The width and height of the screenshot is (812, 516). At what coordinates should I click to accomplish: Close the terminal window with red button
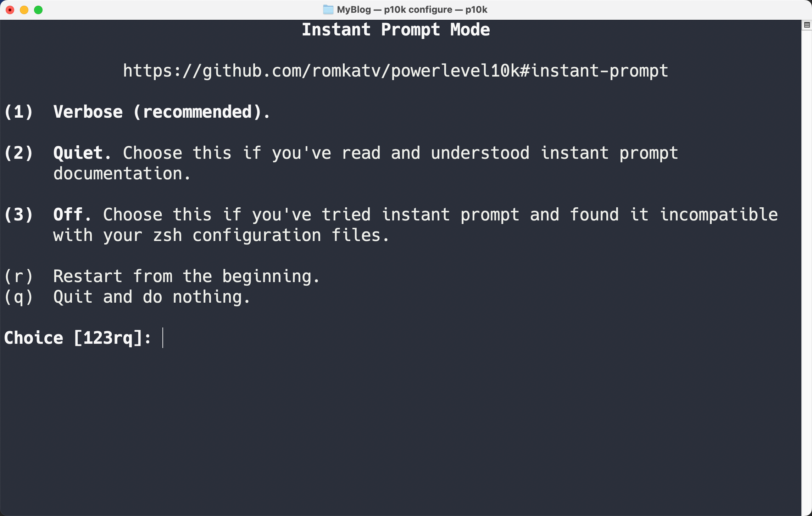point(10,10)
